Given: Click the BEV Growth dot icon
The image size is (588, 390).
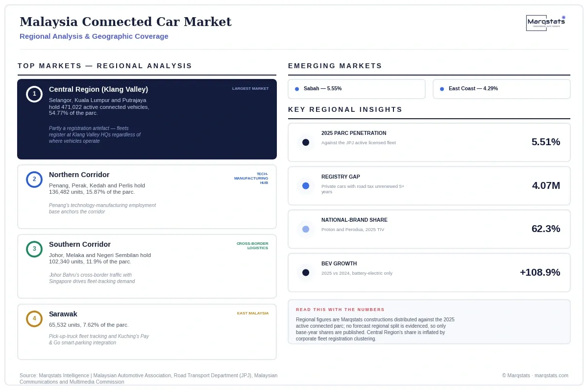Looking at the screenshot, I should [x=306, y=272].
